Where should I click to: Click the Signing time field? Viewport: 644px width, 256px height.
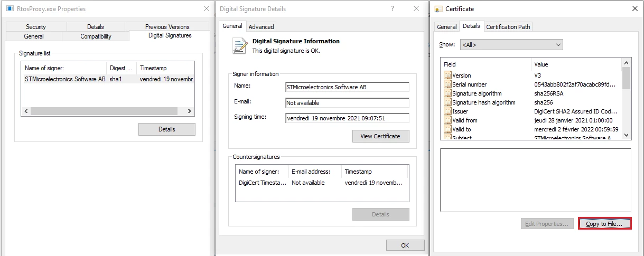point(347,119)
